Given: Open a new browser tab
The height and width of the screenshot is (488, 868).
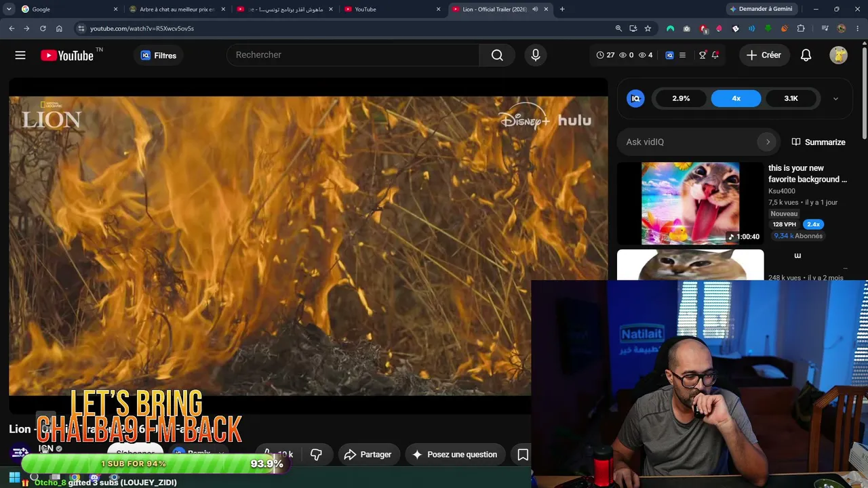Looking at the screenshot, I should point(562,9).
